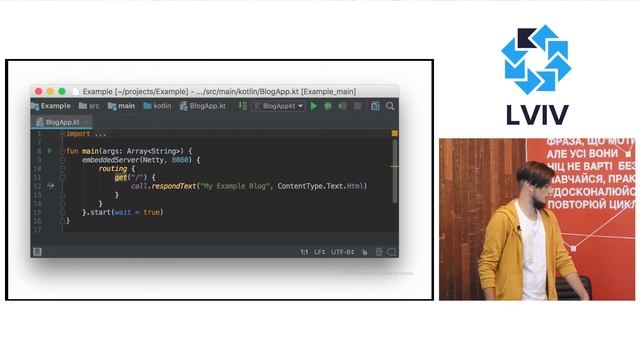Run the BlogAppKt configuration with green play button
The width and height of the screenshot is (640, 360).
click(313, 106)
